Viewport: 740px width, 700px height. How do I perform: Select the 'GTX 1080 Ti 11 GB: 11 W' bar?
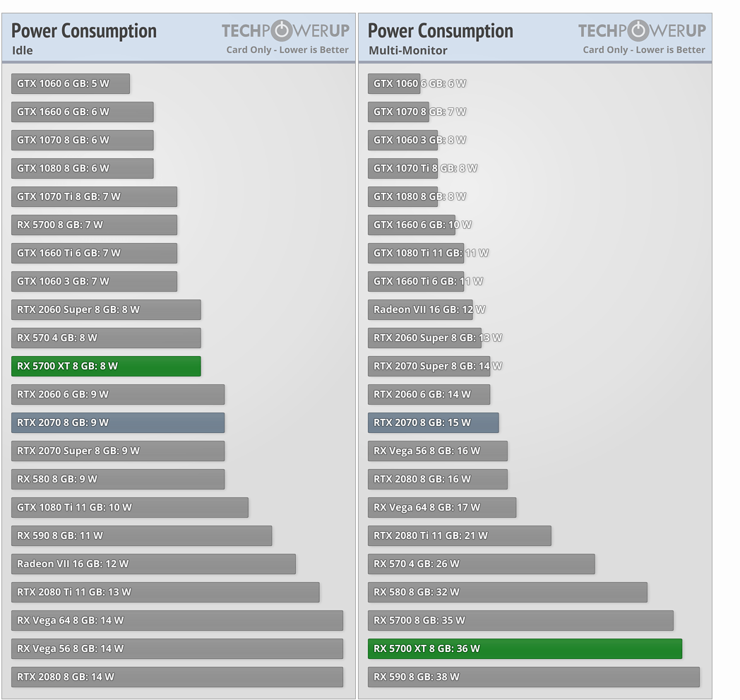point(416,253)
